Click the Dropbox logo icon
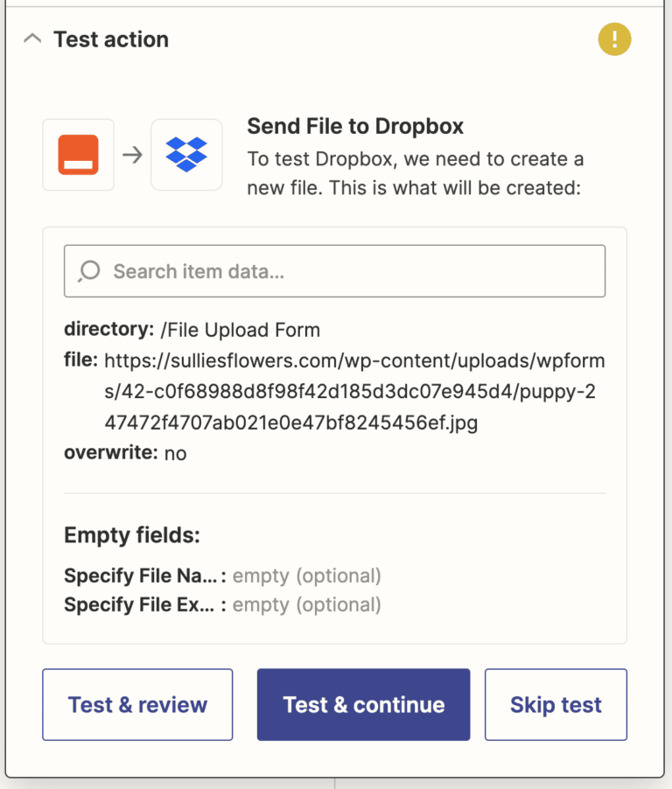 186,154
